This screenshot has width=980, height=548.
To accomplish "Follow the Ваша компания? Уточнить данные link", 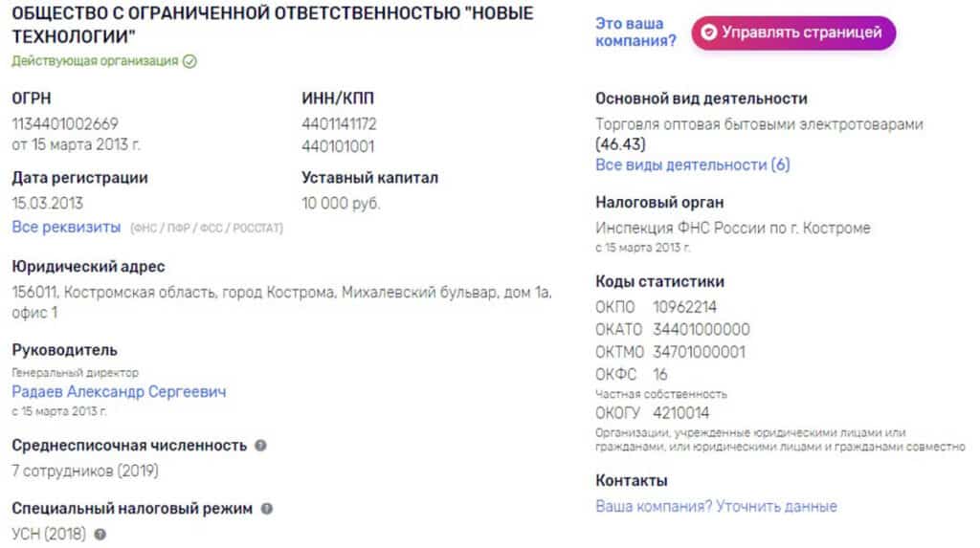I will [x=716, y=506].
